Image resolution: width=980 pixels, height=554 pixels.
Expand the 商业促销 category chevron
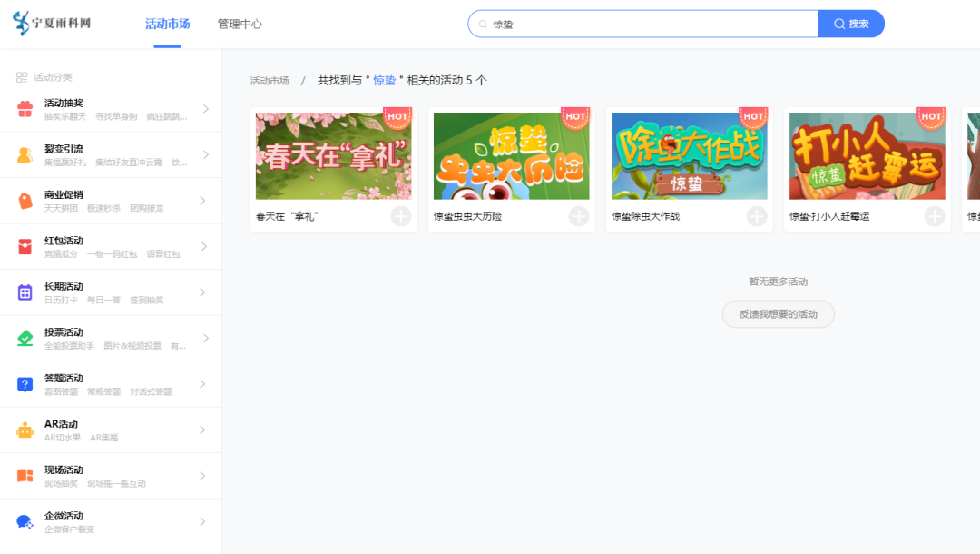202,201
